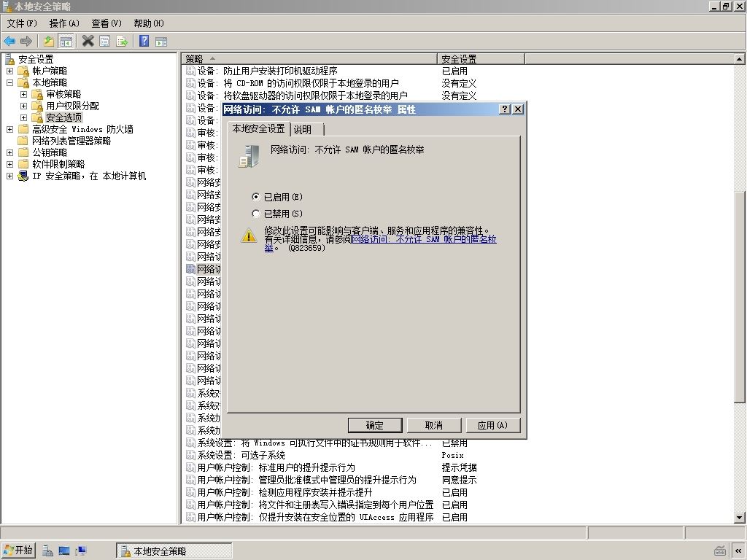Image resolution: width=747 pixels, height=560 pixels.
Task: Click the policy list scrollbar down arrow
Action: tap(740, 518)
